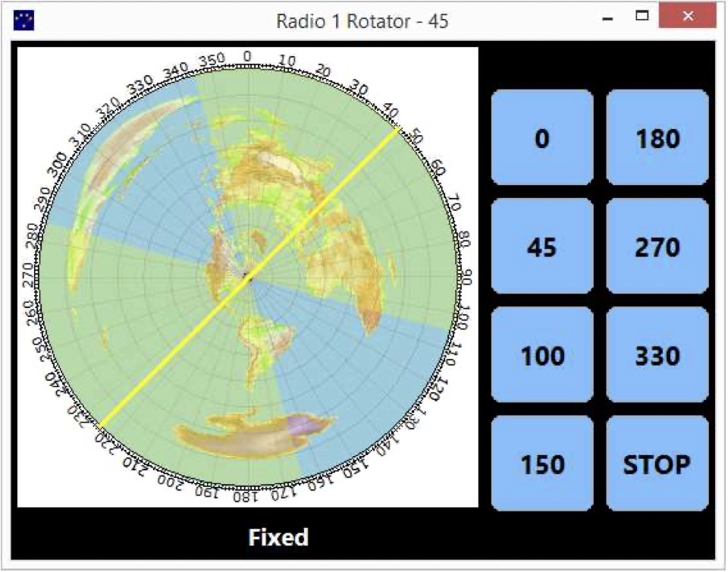Image resolution: width=728 pixels, height=572 pixels.
Task: Click the yellow heading line's tip near 45
Action: 397,130
